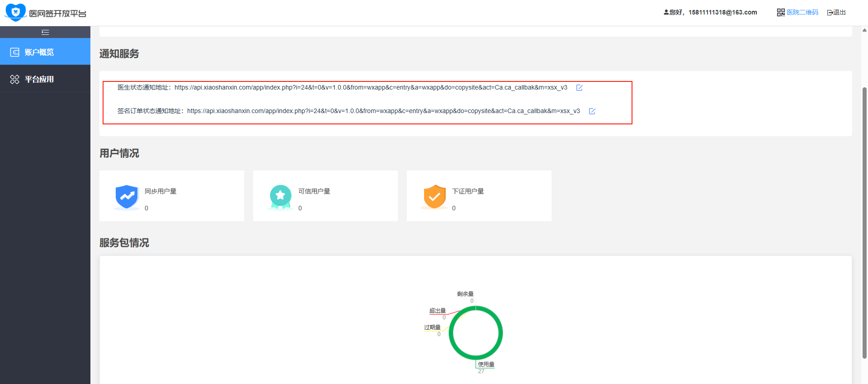Edit the 签名订单状态通知地址 URL
868x384 pixels.
point(592,111)
